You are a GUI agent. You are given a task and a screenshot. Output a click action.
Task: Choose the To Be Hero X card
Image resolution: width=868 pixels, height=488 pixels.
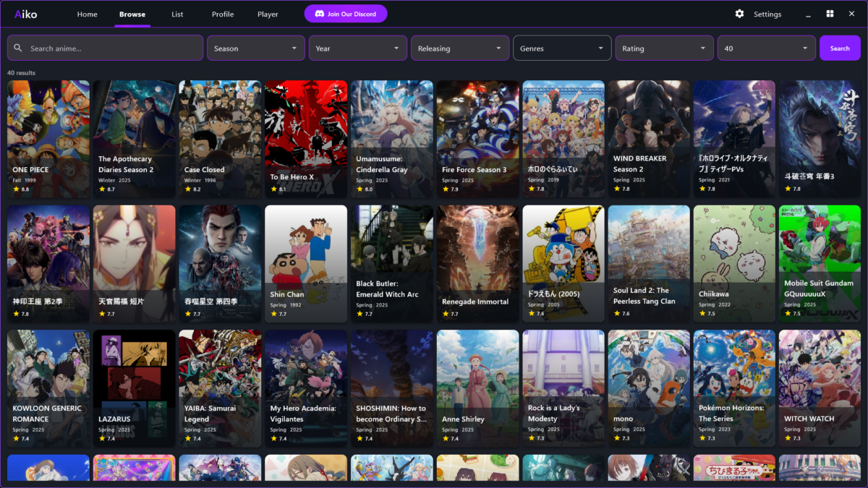306,139
